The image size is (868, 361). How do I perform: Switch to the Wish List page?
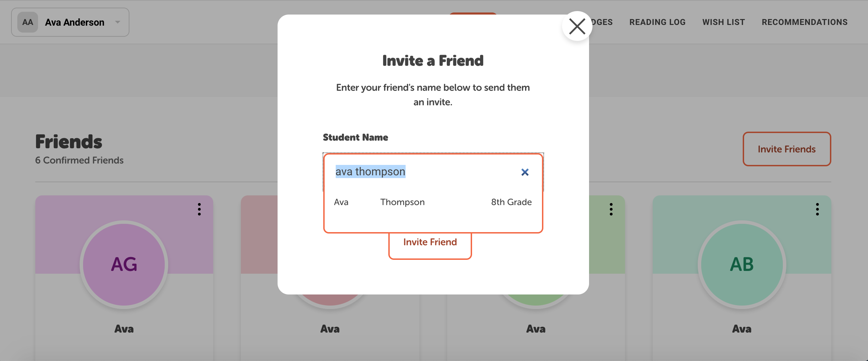point(723,22)
